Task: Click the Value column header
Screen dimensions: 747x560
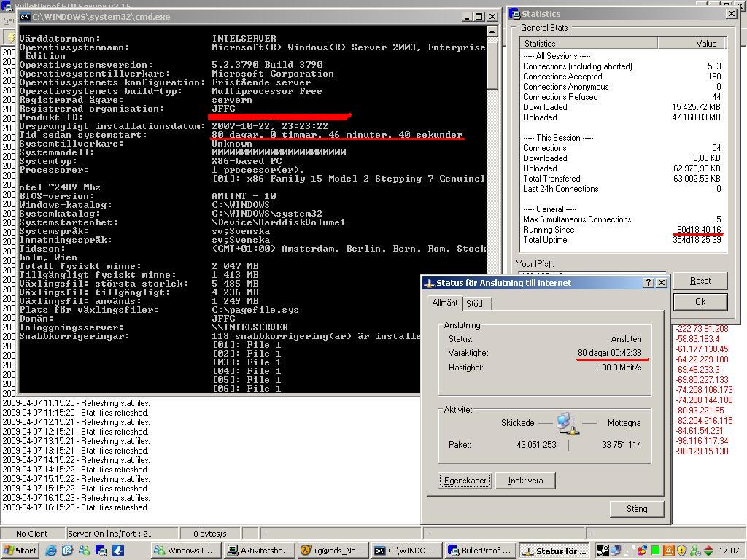Action: 692,43
